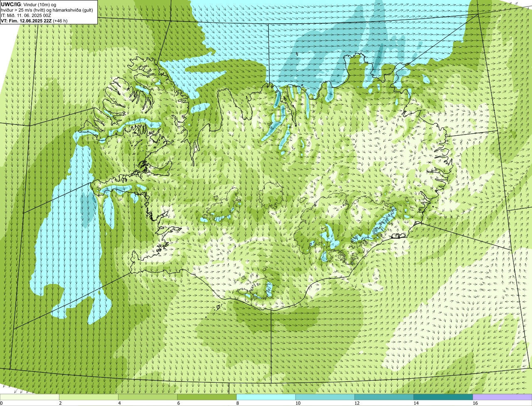This screenshot has width=532, height=406.
Task: Click the "8" label on the wind scale
Action: coord(238,403)
